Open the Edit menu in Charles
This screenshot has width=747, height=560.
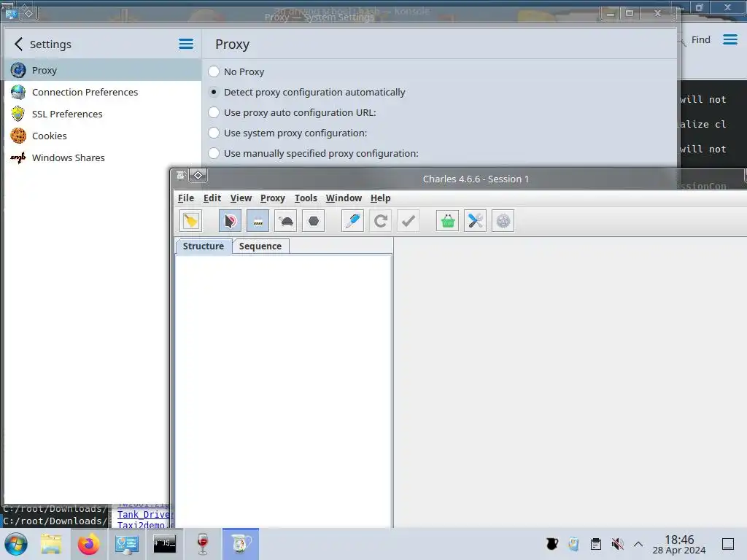click(212, 198)
